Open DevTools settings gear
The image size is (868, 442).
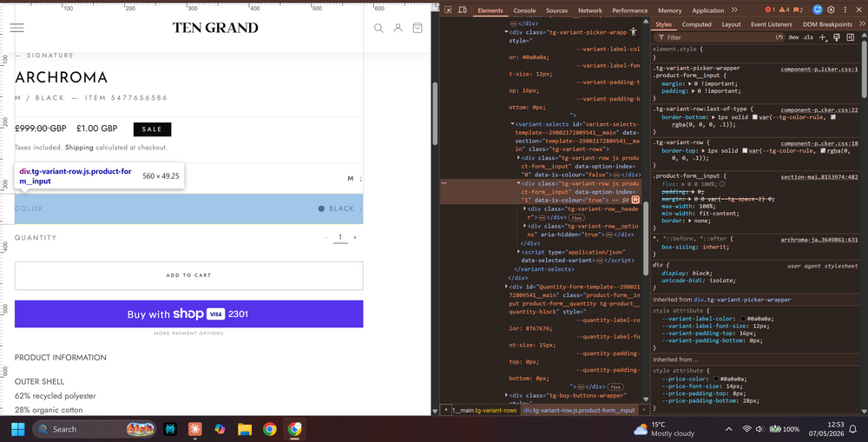pyautogui.click(x=831, y=10)
